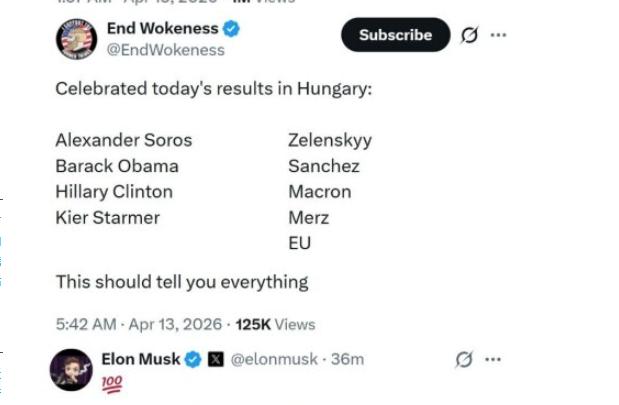
Task: Open the main post's three-dot More menu
Action: [x=498, y=35]
